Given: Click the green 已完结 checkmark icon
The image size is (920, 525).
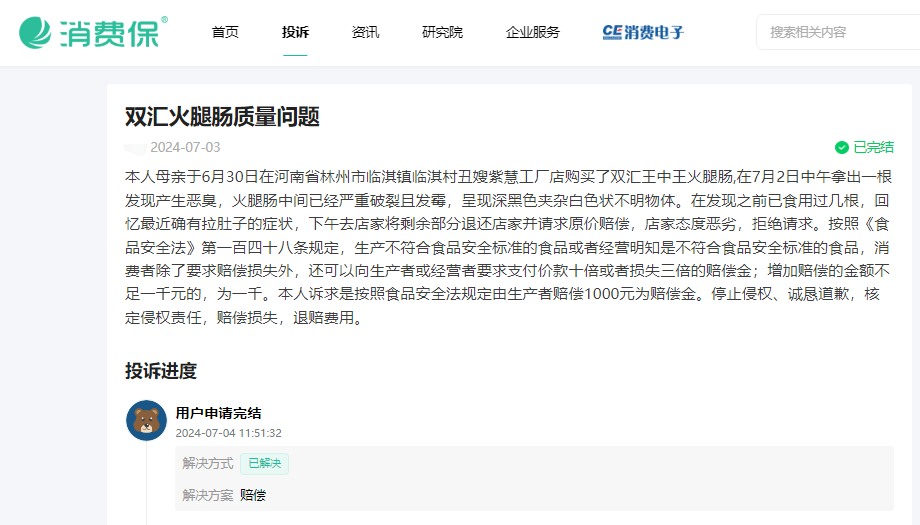Looking at the screenshot, I should tap(842, 148).
